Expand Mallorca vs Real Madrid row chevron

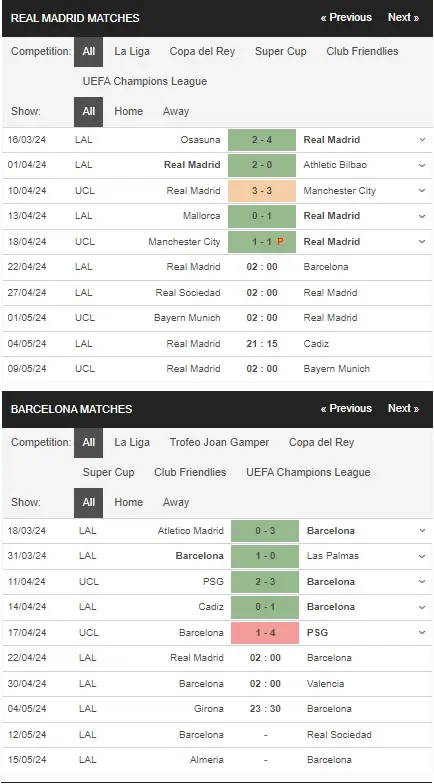pyautogui.click(x=422, y=216)
